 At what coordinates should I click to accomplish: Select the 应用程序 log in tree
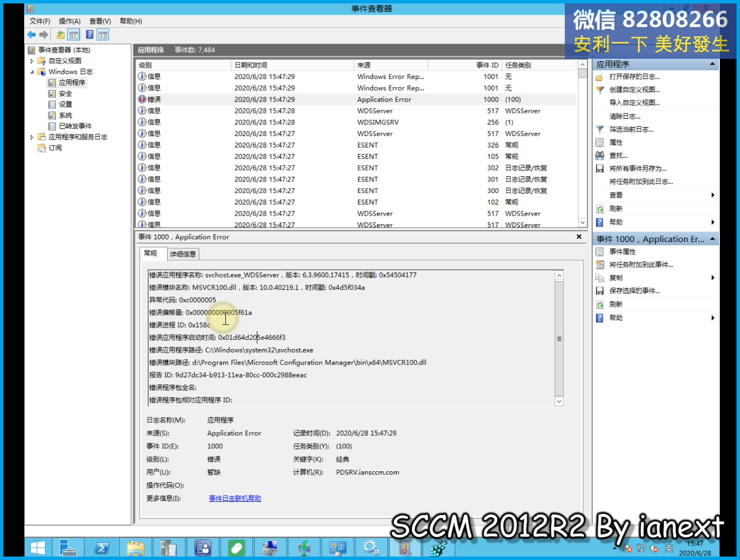[72, 83]
